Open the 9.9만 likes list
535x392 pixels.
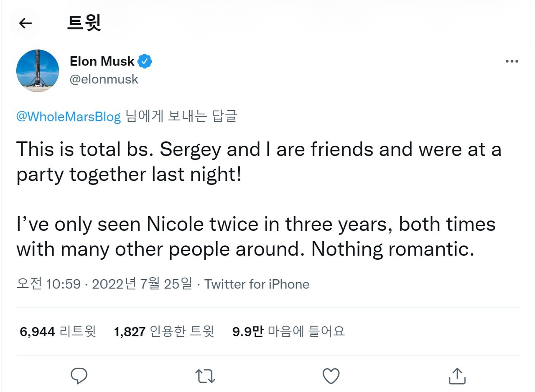pos(289,331)
